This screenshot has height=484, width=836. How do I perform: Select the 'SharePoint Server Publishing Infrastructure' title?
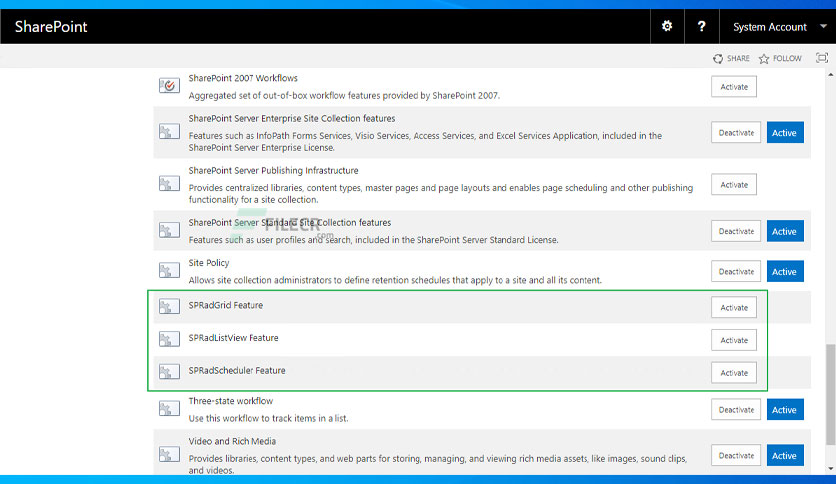[273, 171]
